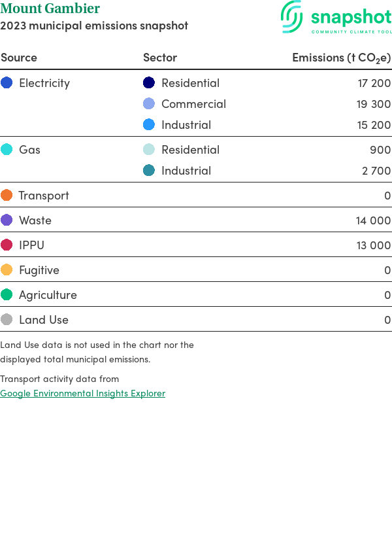Click the blue Electricity source swatch
Screen dimensions: 392x556
click(7, 83)
